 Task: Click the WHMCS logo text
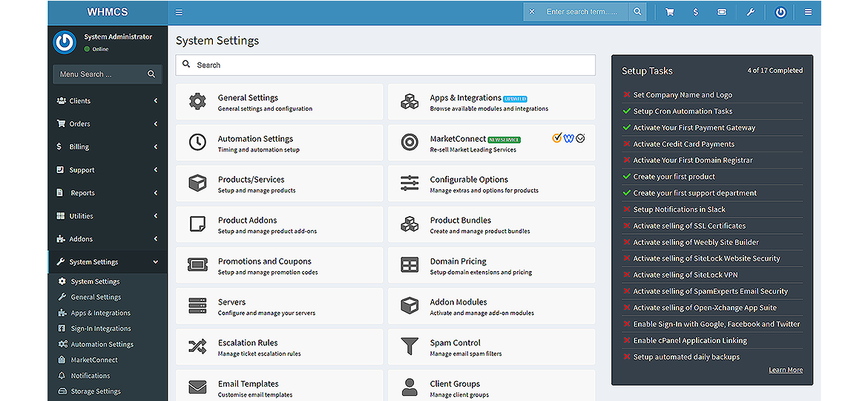click(x=107, y=12)
